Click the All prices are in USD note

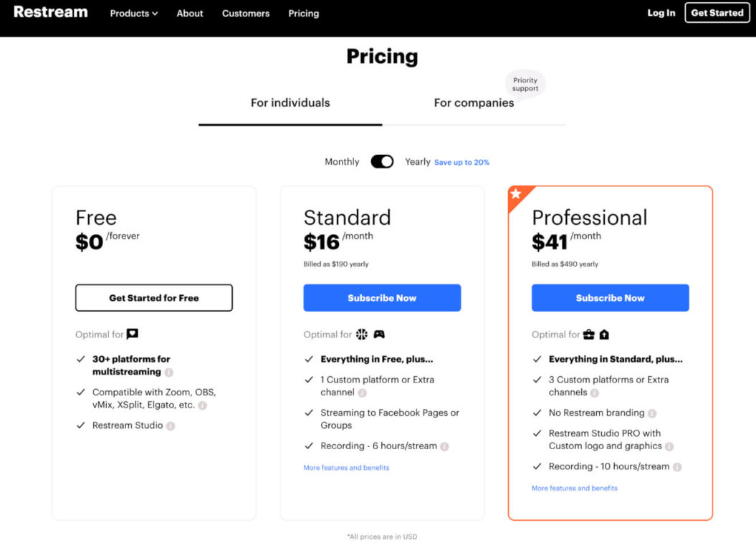(x=382, y=537)
